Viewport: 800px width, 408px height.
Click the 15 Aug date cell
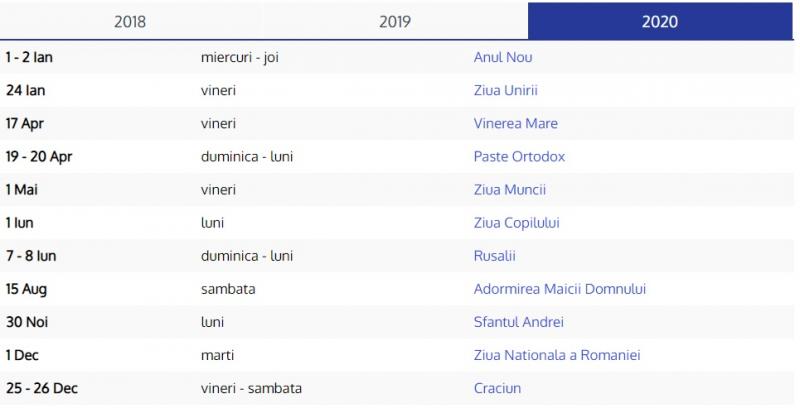26,289
